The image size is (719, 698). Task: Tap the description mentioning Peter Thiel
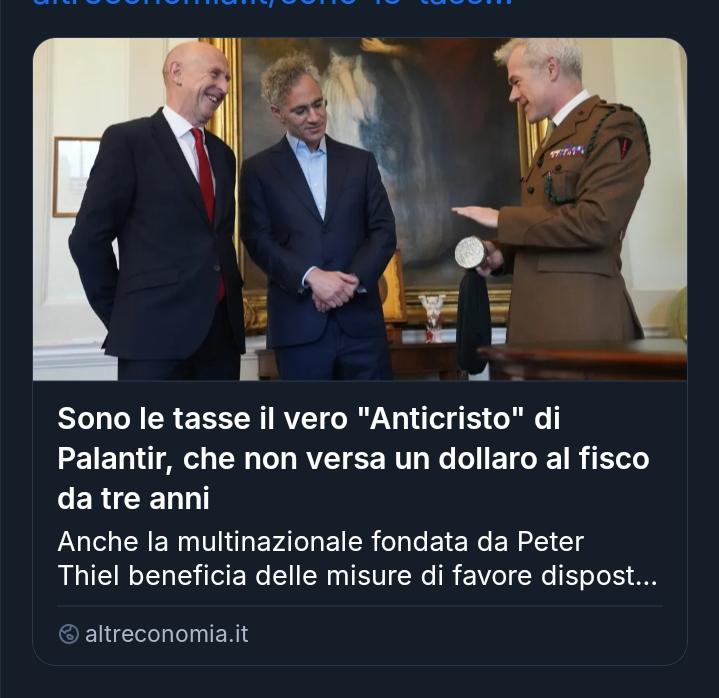357,559
